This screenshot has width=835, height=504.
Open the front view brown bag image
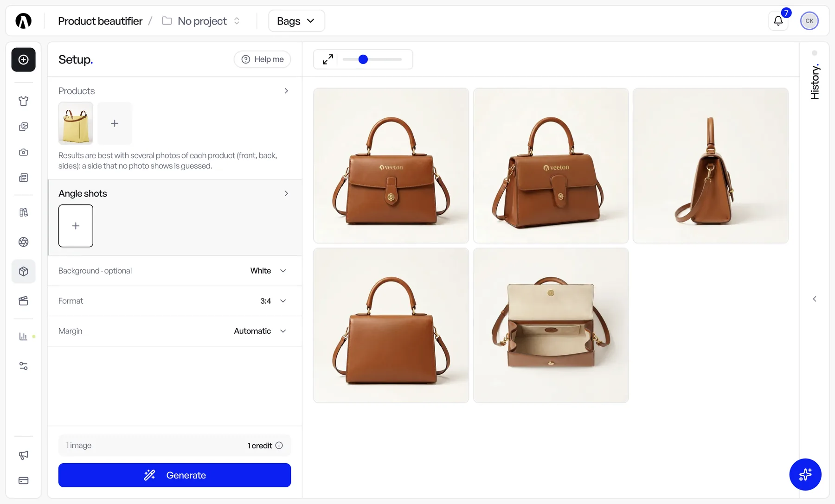coord(391,166)
